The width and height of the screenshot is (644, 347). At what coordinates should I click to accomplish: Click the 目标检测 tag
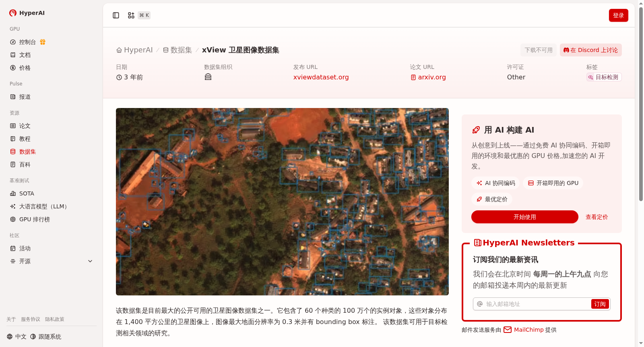[x=604, y=77]
